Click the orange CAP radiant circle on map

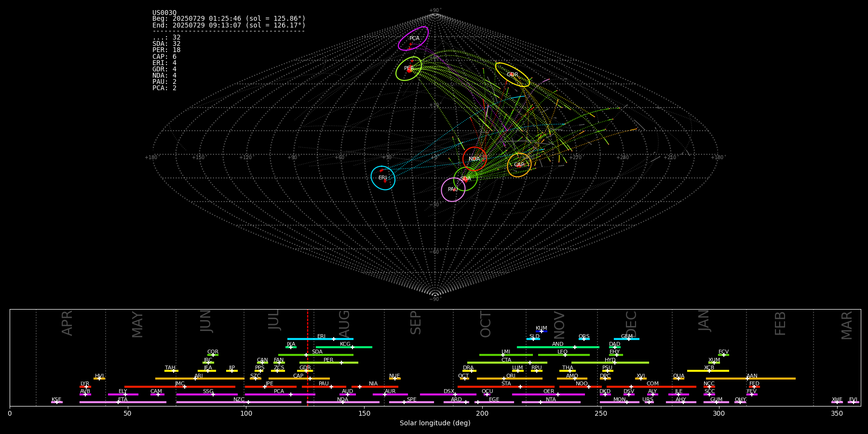pos(519,165)
